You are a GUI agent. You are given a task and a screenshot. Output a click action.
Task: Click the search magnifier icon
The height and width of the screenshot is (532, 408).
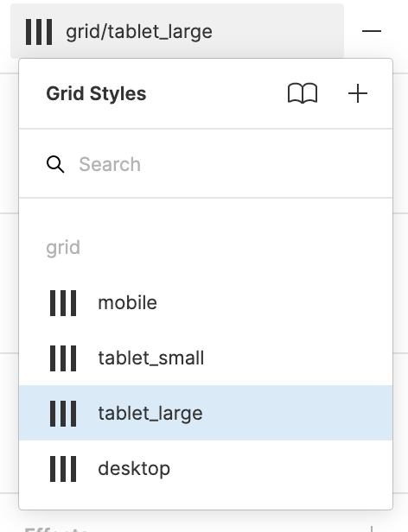[55, 165]
